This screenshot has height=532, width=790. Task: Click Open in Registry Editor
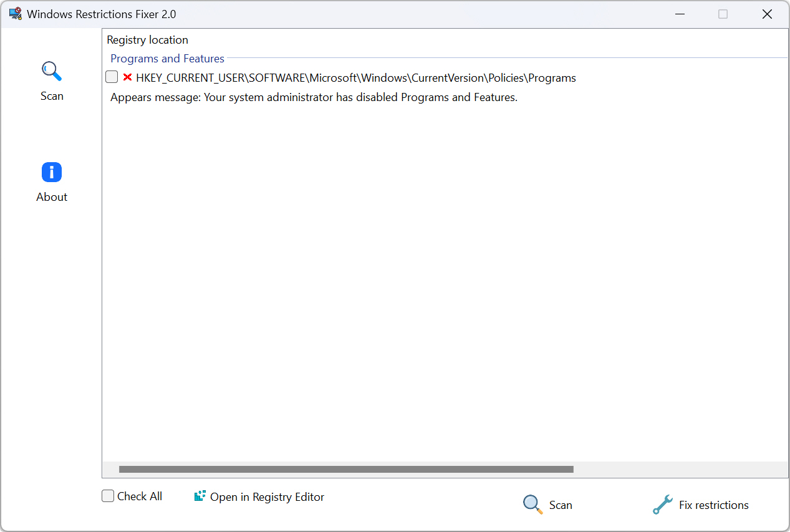267,496
